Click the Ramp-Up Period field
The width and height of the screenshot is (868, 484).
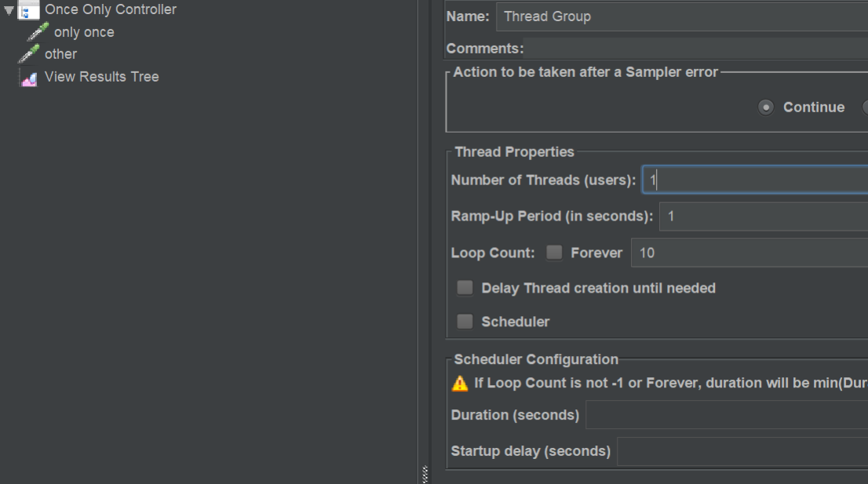pos(764,217)
